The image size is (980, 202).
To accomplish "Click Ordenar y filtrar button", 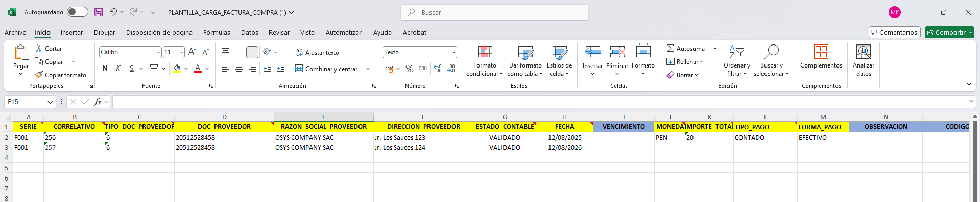I will pos(736,61).
